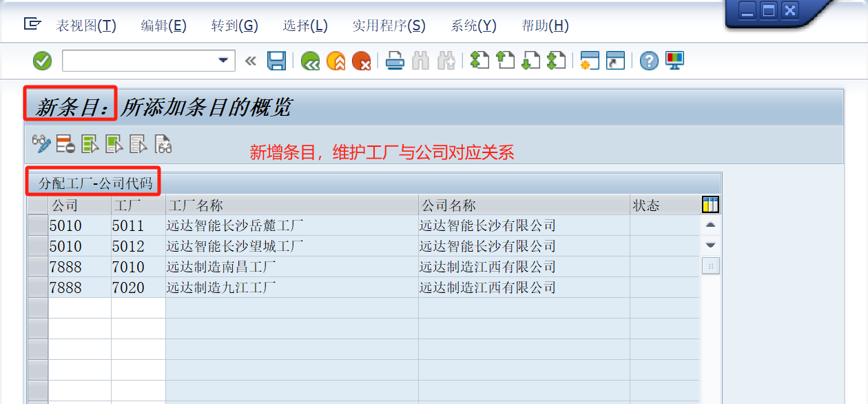Click text 远达制造南昌工厂
868x404 pixels.
[221, 267]
